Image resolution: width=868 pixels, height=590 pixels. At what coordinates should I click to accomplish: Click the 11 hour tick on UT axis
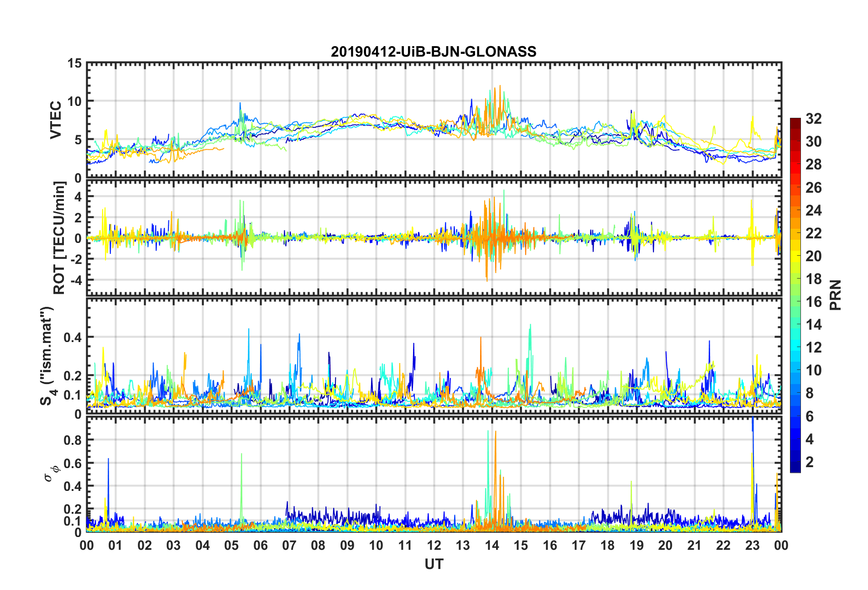[405, 545]
